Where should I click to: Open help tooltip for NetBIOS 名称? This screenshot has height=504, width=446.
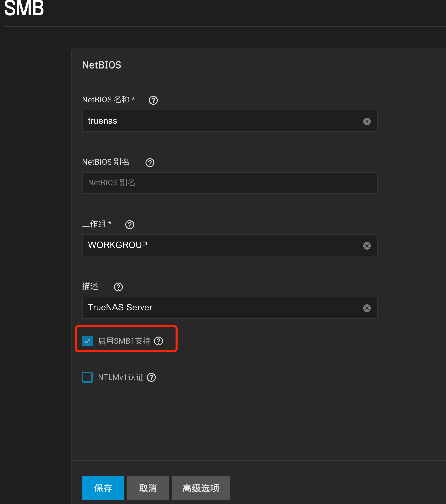[153, 100]
